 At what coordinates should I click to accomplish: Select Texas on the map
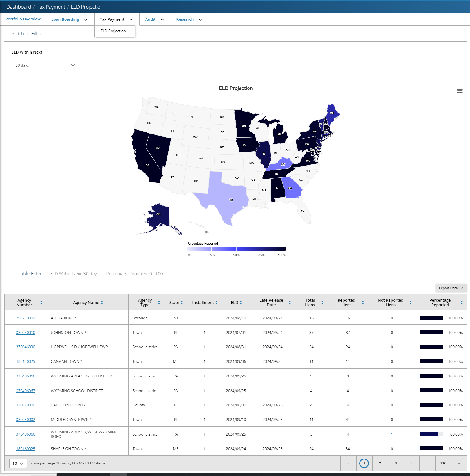[x=231, y=200]
